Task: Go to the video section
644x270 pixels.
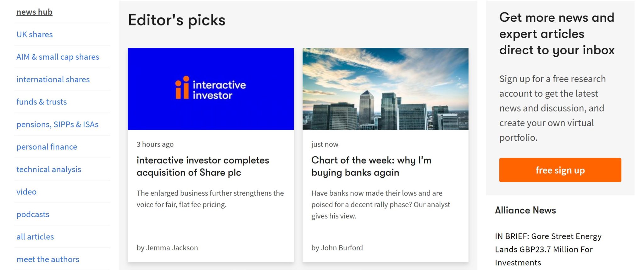Action: coord(26,192)
